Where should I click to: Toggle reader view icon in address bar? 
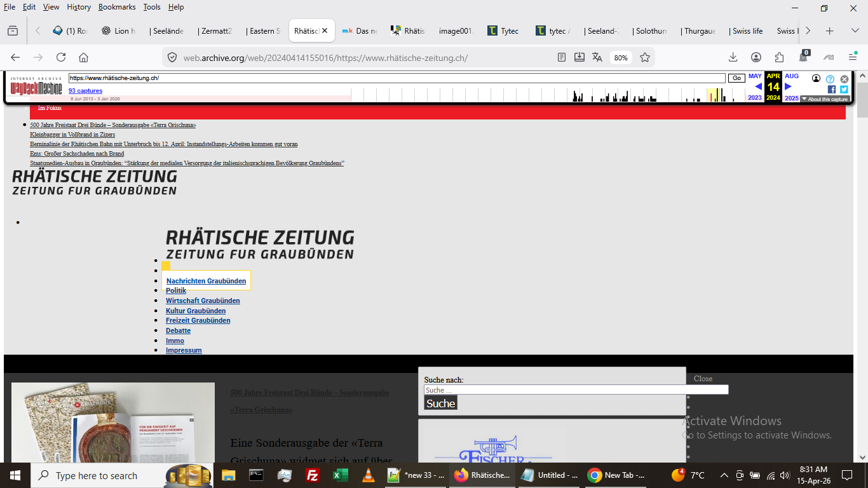coord(562,57)
